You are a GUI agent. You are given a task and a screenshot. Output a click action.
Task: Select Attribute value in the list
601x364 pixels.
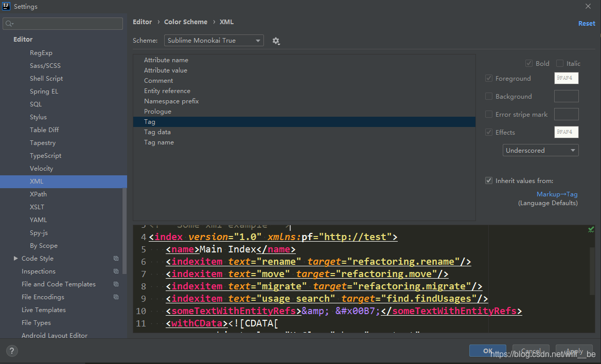tap(304, 70)
